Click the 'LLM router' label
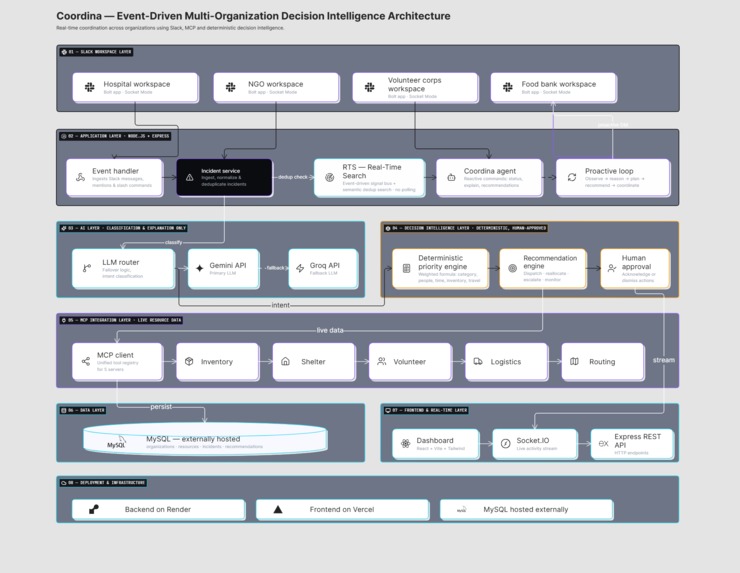Image resolution: width=740 pixels, height=573 pixels. (x=121, y=262)
